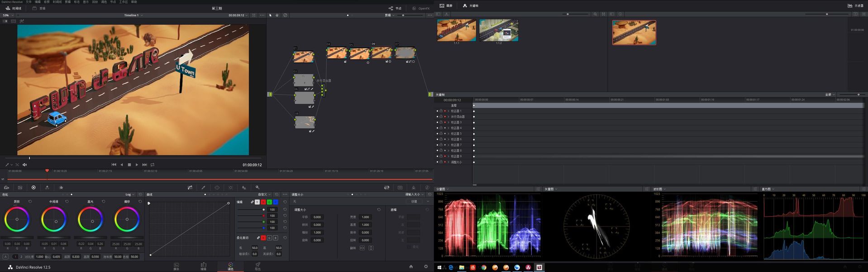Switch to the 编辑 page tab

tap(204, 267)
